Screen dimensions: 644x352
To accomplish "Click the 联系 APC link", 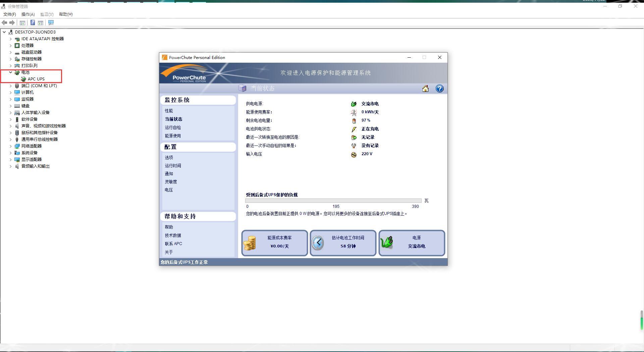I will click(x=173, y=244).
